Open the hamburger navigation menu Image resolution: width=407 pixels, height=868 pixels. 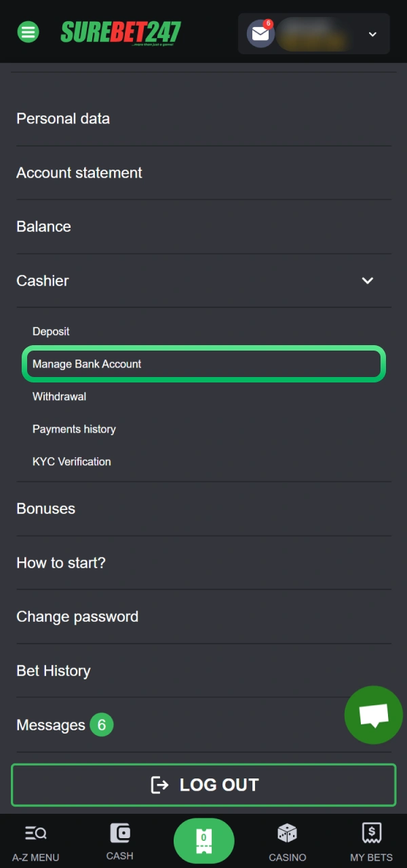coord(28,31)
